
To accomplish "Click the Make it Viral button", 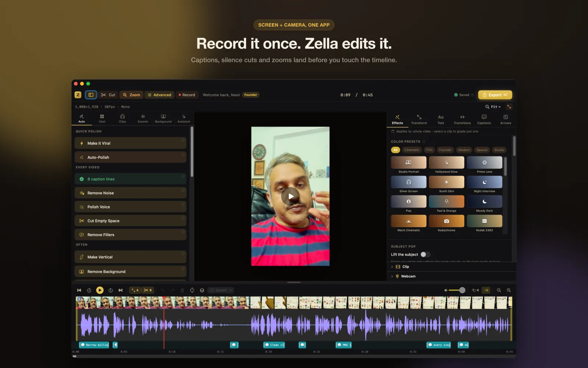I will [x=130, y=143].
